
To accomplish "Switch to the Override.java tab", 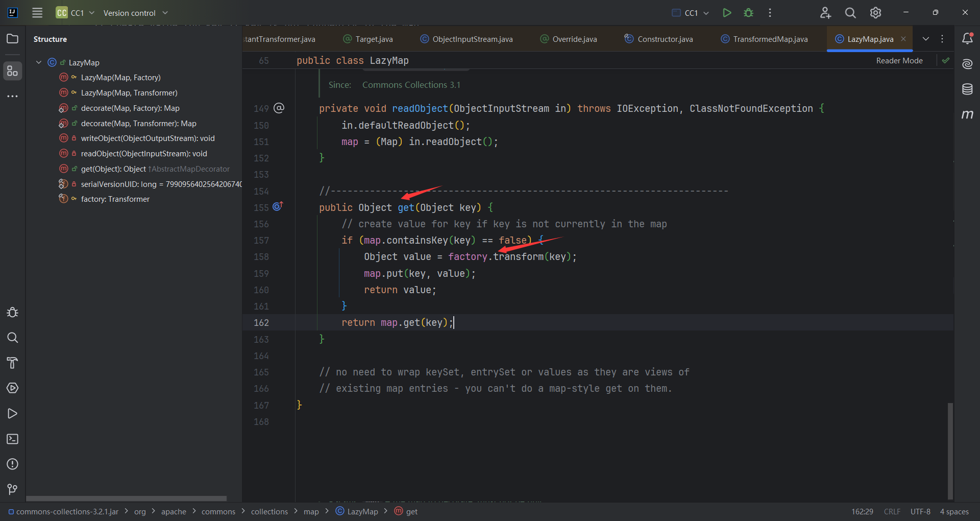I will click(x=569, y=39).
